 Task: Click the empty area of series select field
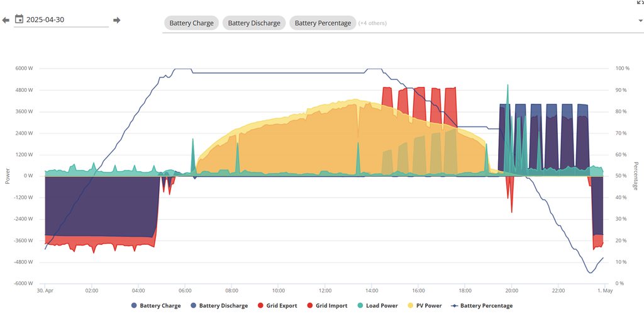tap(503, 23)
